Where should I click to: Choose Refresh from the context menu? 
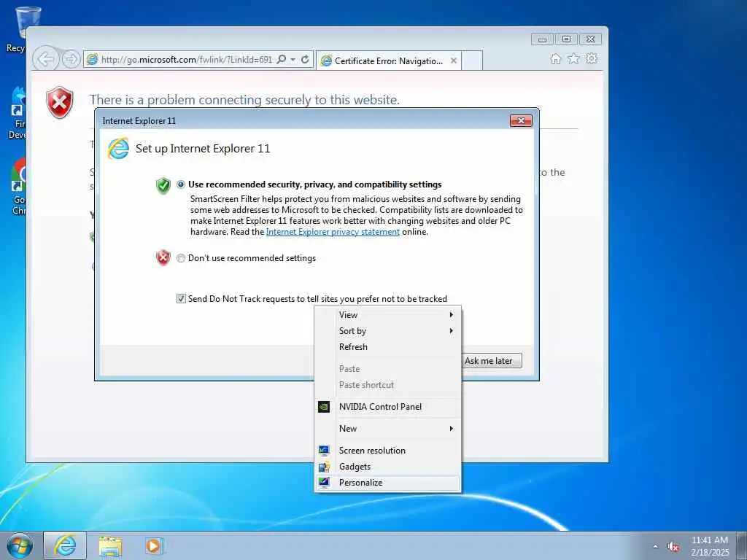tap(387, 347)
